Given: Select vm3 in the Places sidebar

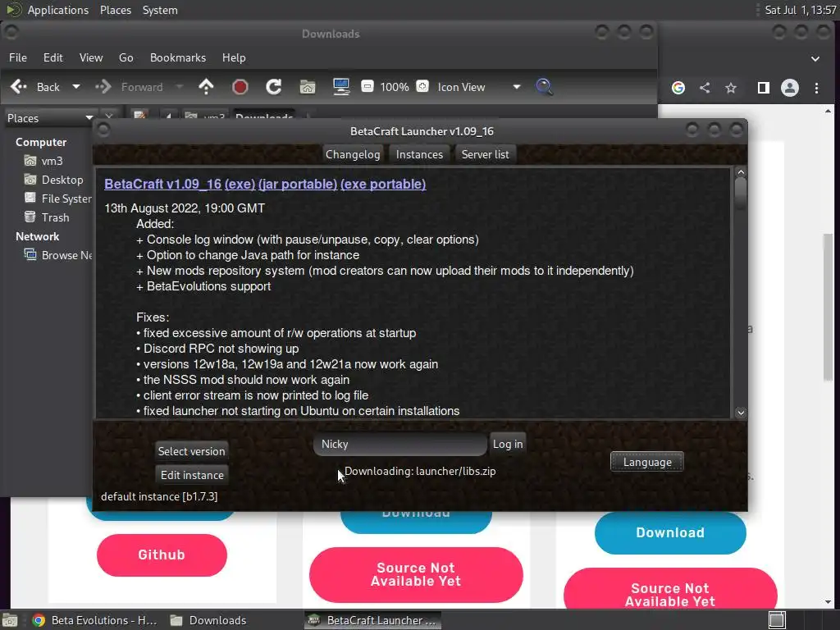Looking at the screenshot, I should [x=43, y=161].
